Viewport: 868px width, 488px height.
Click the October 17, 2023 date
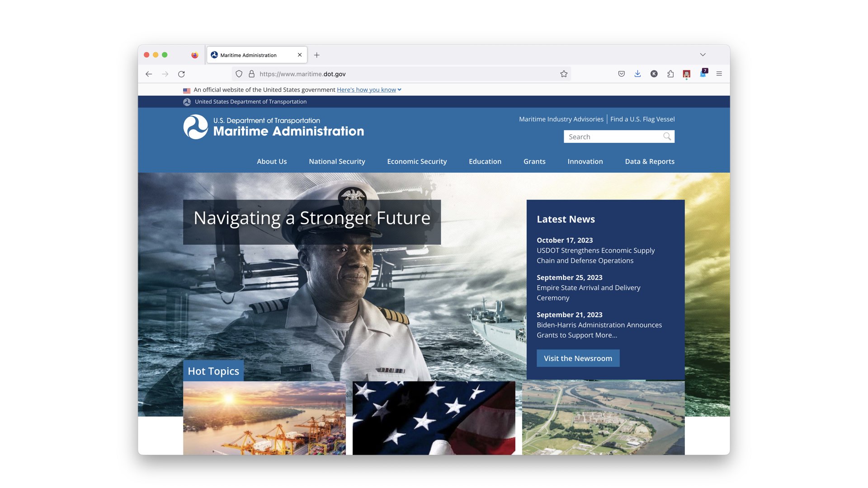coord(565,240)
